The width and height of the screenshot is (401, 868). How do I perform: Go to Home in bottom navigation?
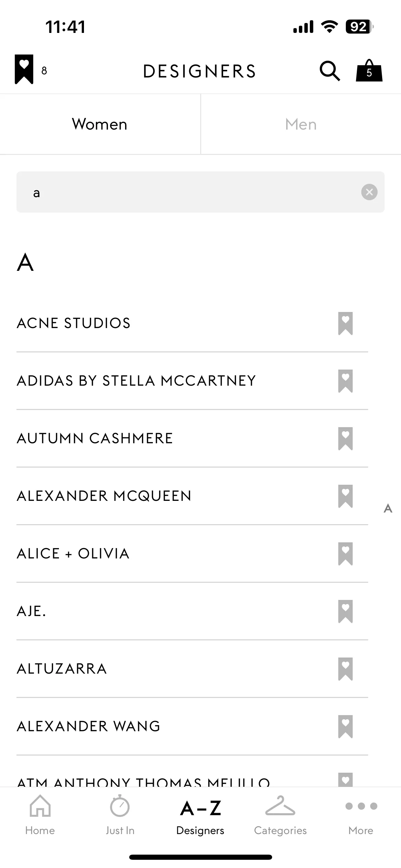(x=40, y=815)
